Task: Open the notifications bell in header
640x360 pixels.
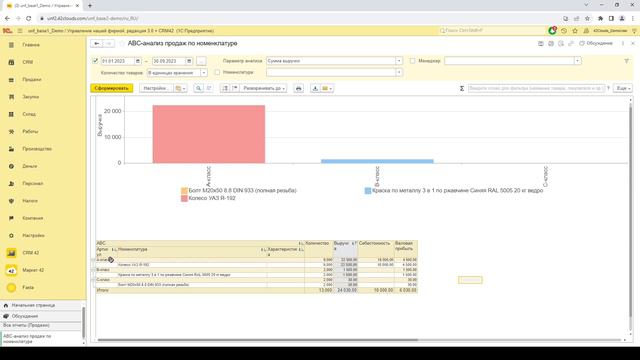Action: pyautogui.click(x=586, y=31)
